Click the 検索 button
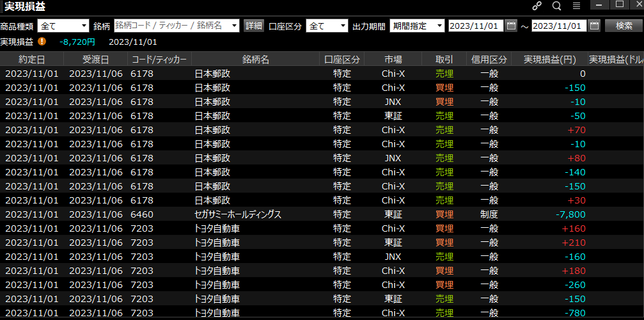The width and height of the screenshot is (644, 320). (x=624, y=26)
